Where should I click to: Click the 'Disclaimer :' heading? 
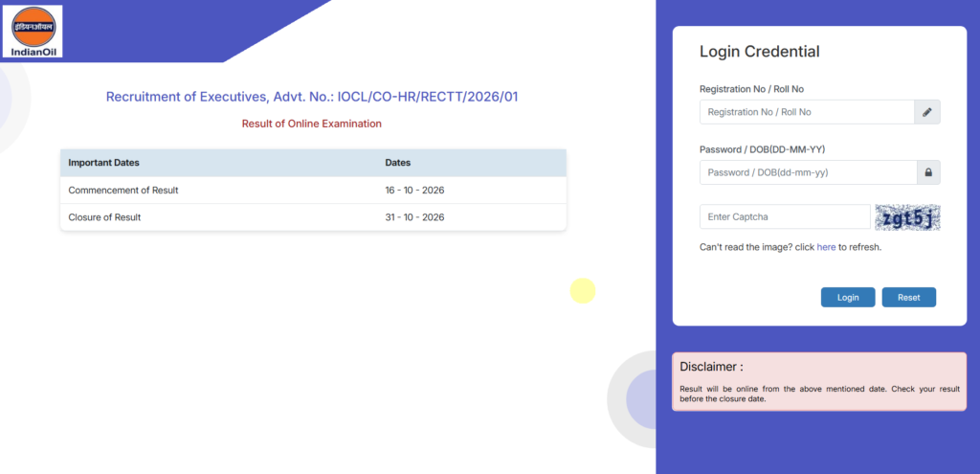pos(711,367)
